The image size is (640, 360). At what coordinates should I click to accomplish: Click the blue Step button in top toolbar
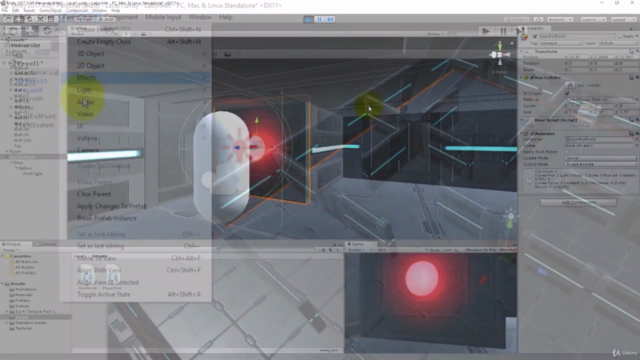(330, 19)
